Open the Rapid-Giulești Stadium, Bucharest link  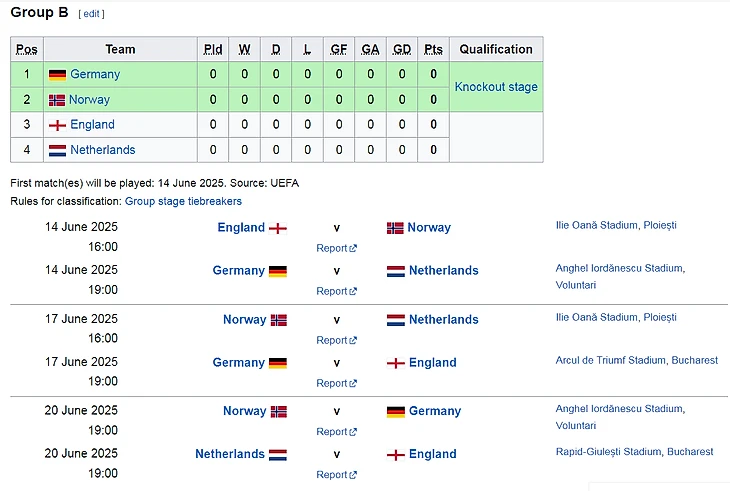tap(634, 452)
